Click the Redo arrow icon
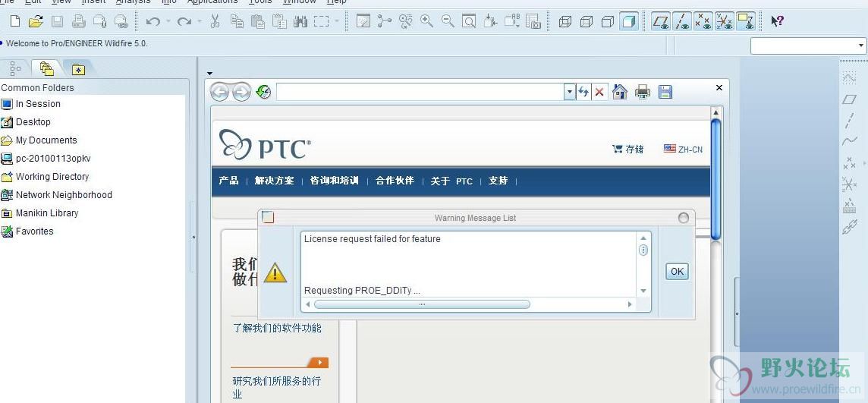 pyautogui.click(x=183, y=21)
